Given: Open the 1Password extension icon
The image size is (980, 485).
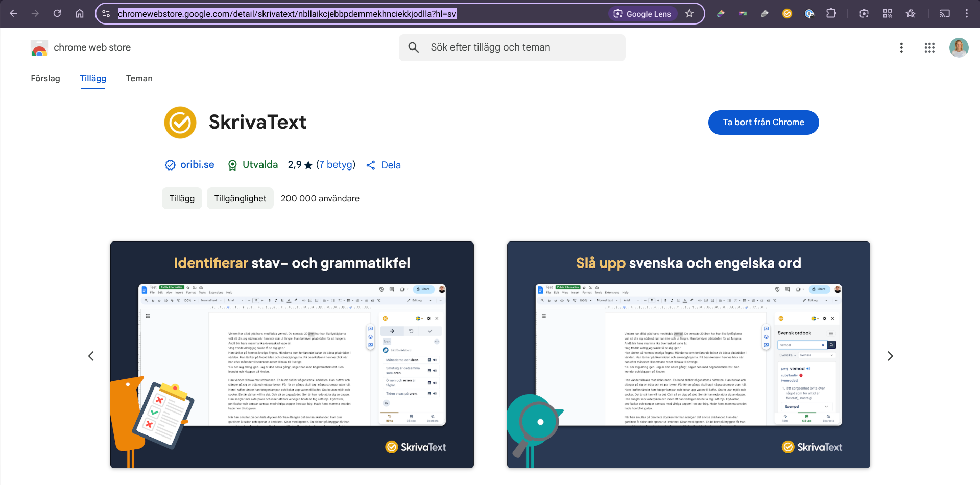Looking at the screenshot, I should (x=809, y=14).
